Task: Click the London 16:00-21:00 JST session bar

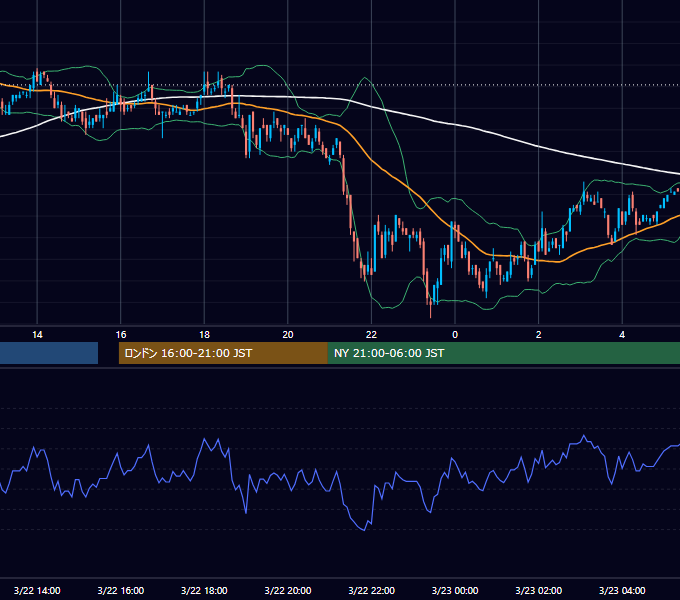Action: tap(223, 353)
